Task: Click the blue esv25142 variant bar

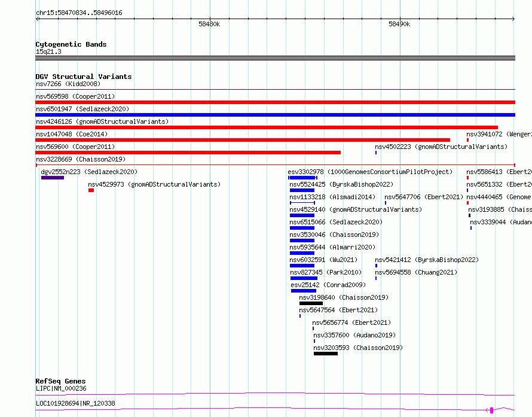Action: 303,291
